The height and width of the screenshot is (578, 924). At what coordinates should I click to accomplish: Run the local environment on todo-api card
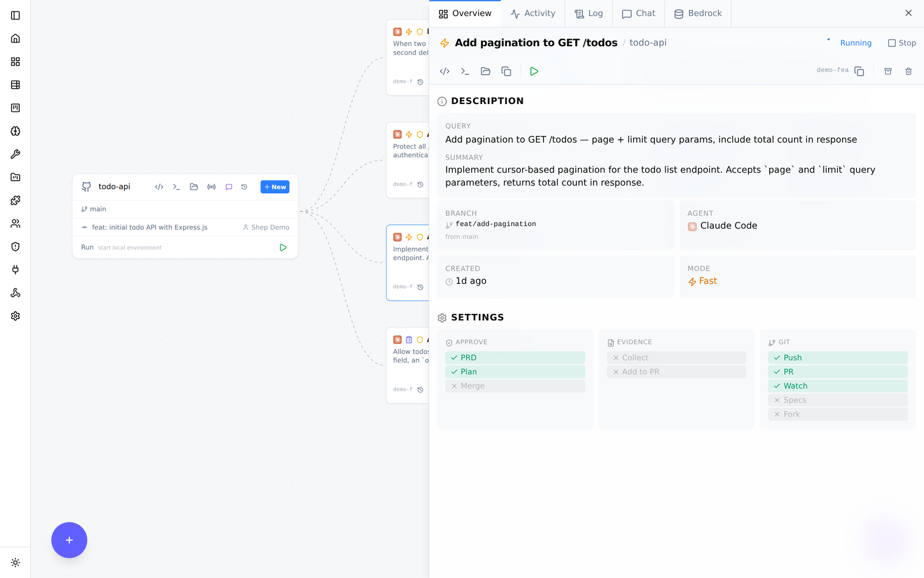283,247
